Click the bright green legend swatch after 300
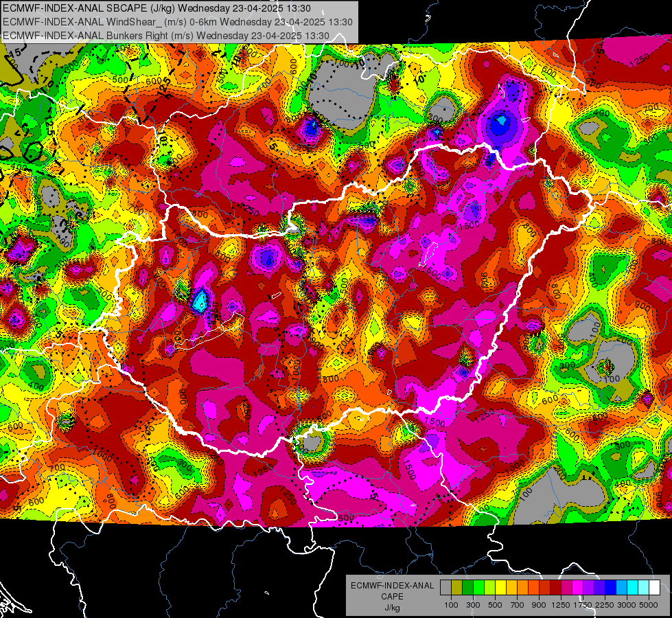Viewport: 672px width, 618px height. pos(478,588)
